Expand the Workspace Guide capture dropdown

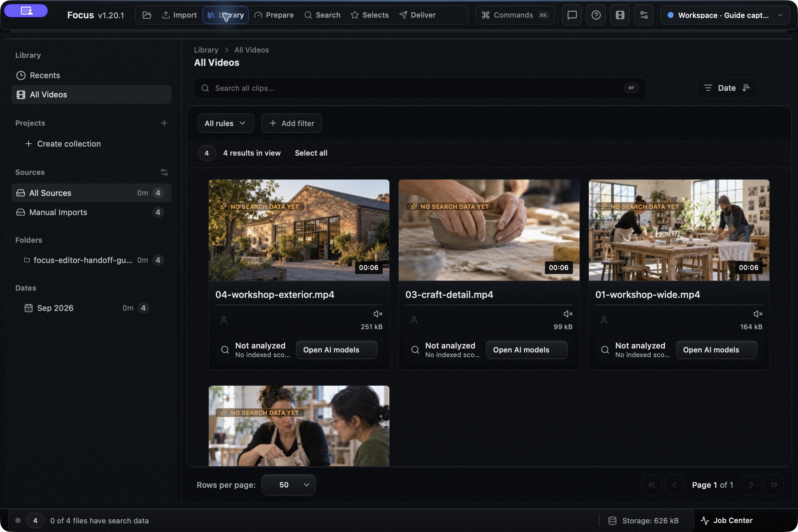725,15
